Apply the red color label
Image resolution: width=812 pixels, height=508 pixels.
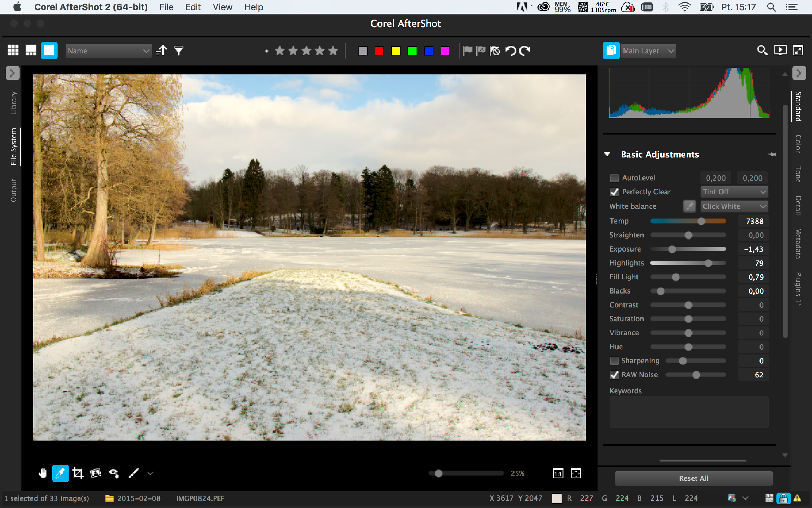coord(379,51)
